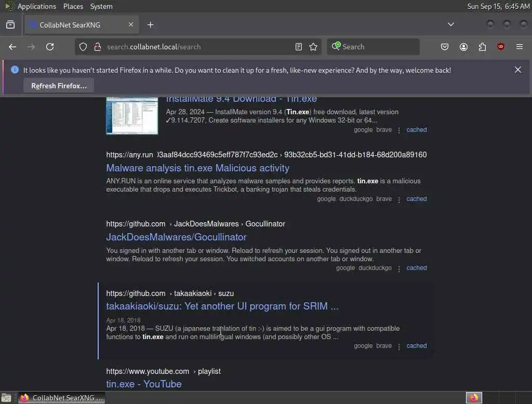Click the forward navigation arrow
This screenshot has width=532, height=404.
31,47
